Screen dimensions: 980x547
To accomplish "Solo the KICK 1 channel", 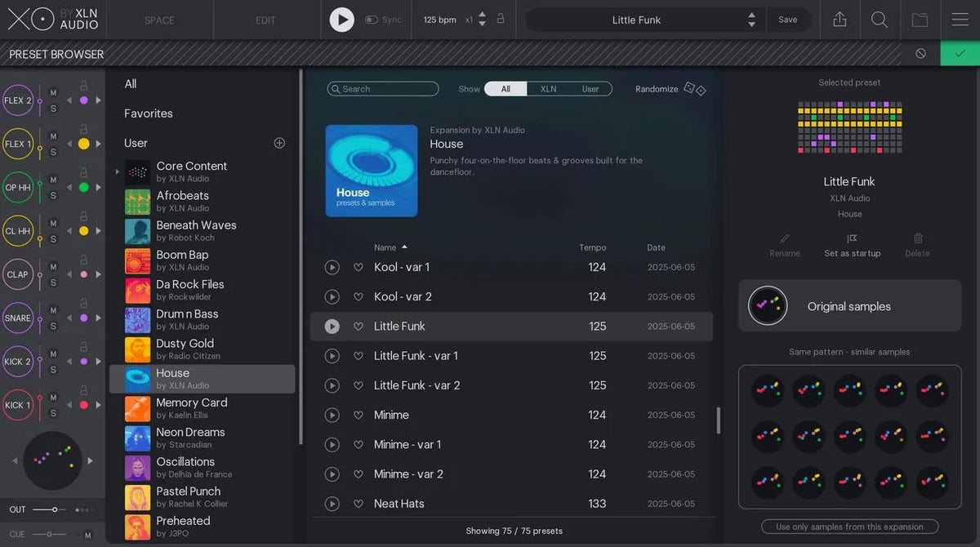I will pos(53,411).
